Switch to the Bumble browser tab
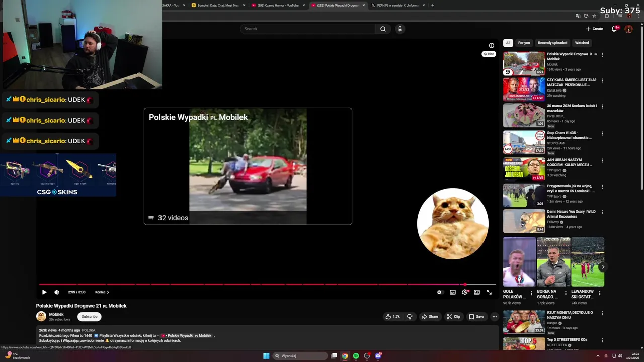 (218, 5)
